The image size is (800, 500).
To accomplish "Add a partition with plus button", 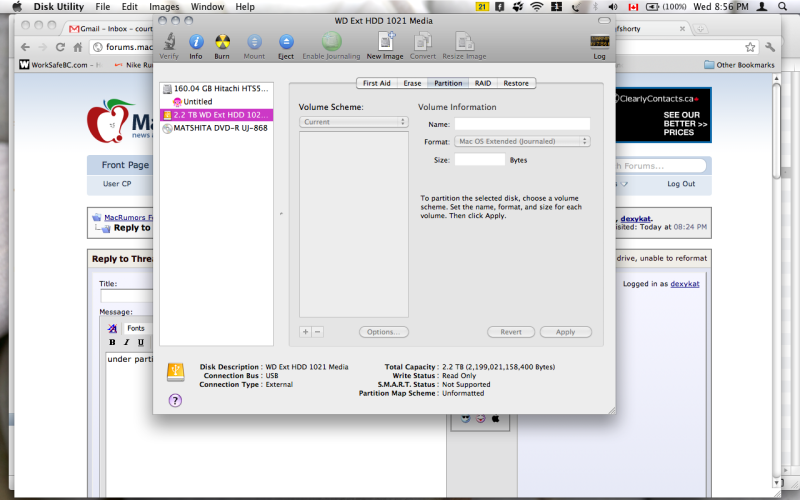I will (x=305, y=332).
